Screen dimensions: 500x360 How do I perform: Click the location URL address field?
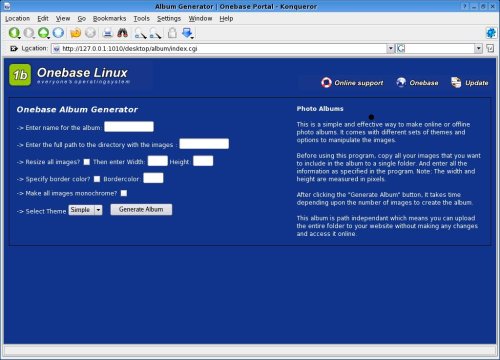(x=223, y=49)
